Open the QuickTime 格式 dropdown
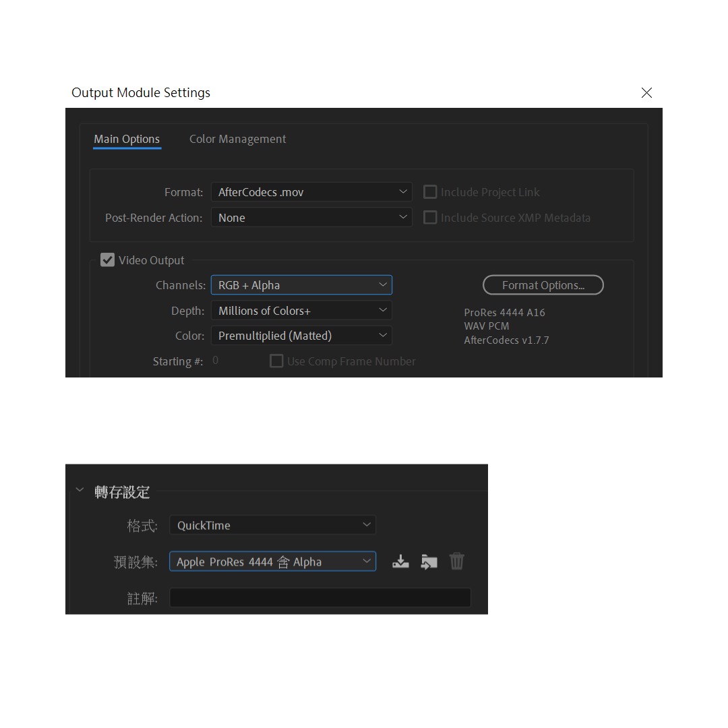The width and height of the screenshot is (728, 728). coord(272,525)
